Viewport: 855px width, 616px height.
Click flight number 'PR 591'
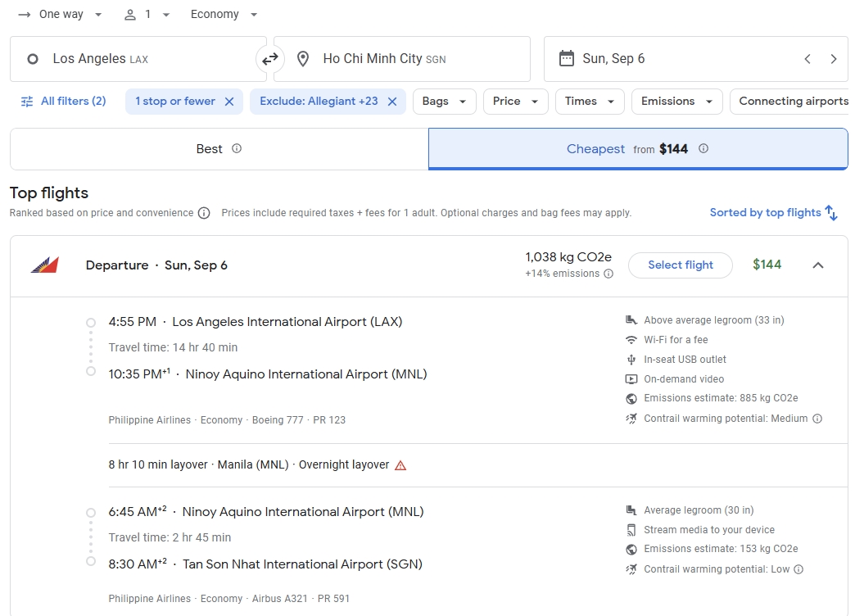click(x=333, y=599)
